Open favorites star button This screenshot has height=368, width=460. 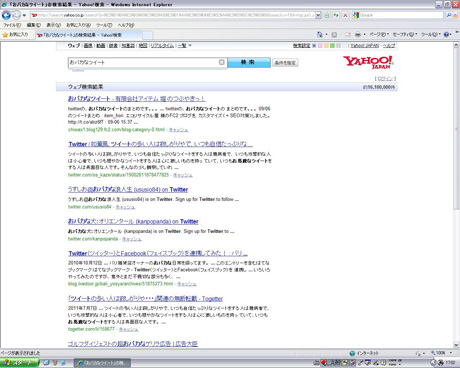point(15,35)
